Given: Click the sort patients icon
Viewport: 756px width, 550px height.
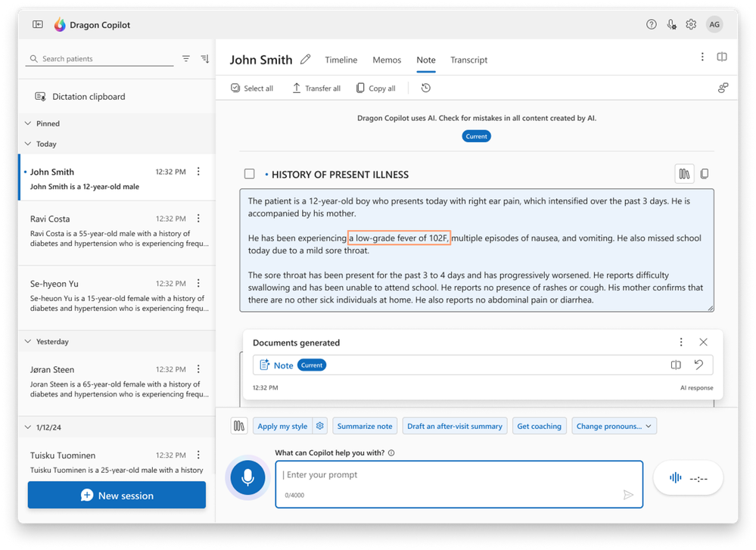Looking at the screenshot, I should tap(205, 58).
